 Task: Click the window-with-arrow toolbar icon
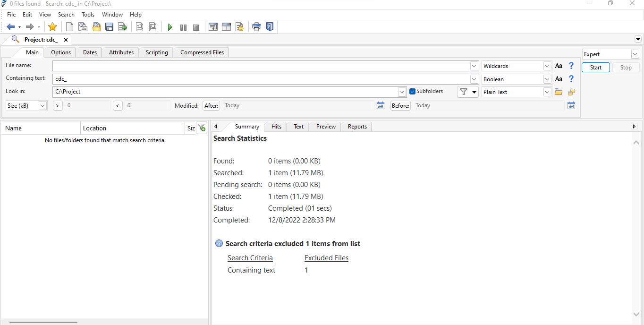(x=213, y=27)
